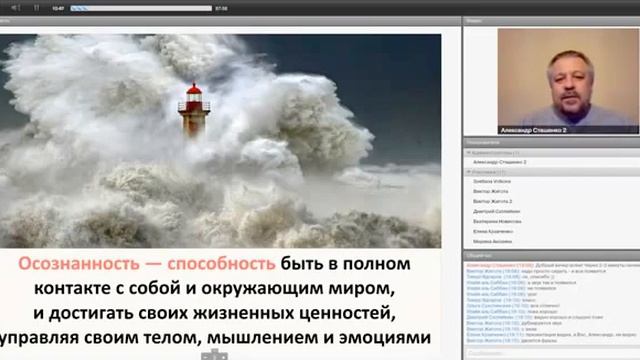
Task: Select administrator Александр Стаценко 2 in list
Action: pyautogui.click(x=499, y=162)
